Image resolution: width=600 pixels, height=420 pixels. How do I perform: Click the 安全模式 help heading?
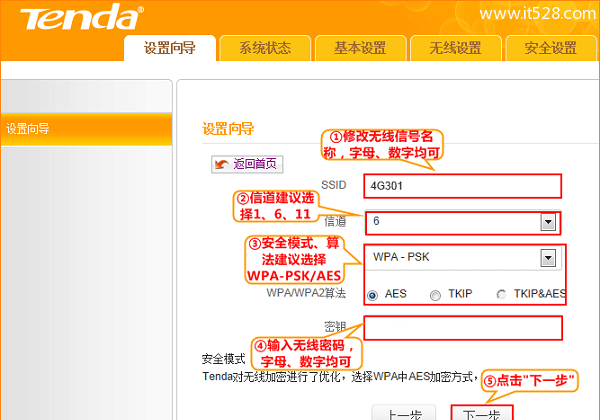[x=223, y=359]
